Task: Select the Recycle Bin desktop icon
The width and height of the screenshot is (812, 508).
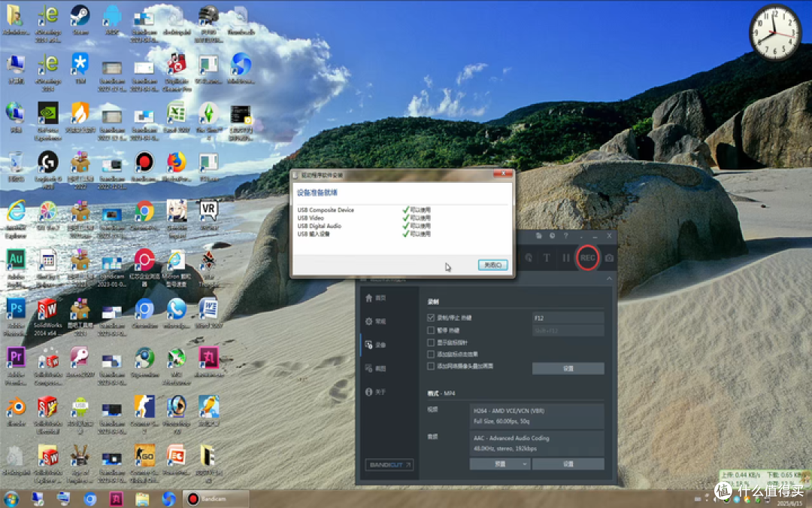Action: [x=16, y=166]
